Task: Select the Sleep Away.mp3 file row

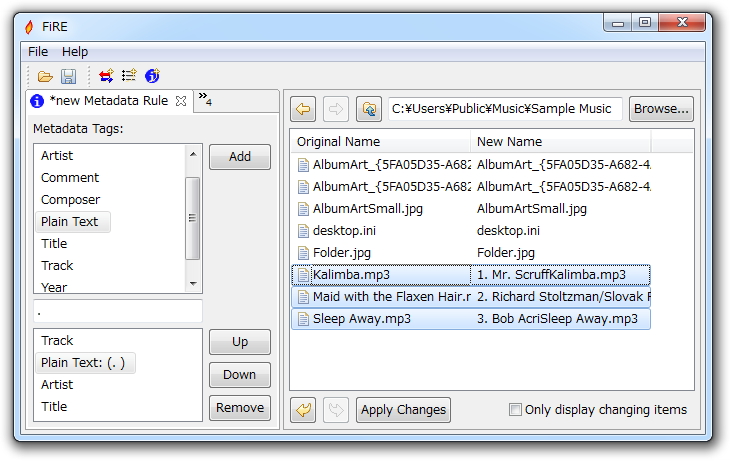Action: coord(471,319)
